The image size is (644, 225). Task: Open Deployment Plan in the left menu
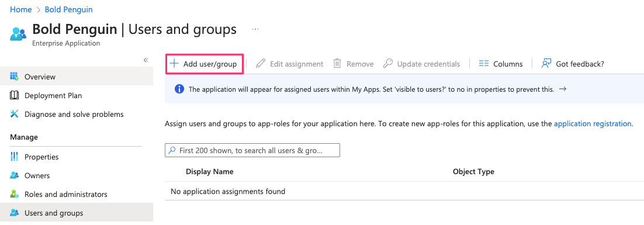[77, 96]
